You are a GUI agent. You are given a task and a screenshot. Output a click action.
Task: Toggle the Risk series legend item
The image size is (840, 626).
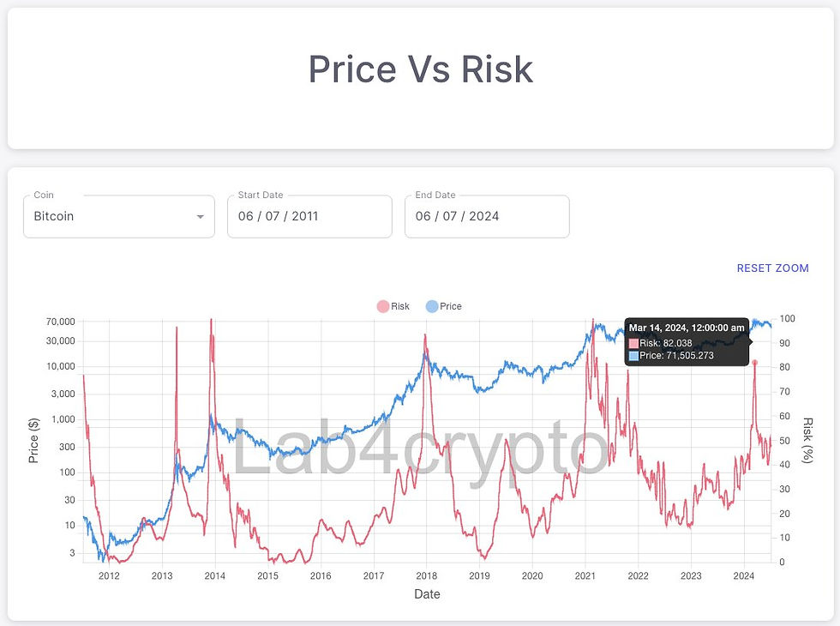point(393,306)
